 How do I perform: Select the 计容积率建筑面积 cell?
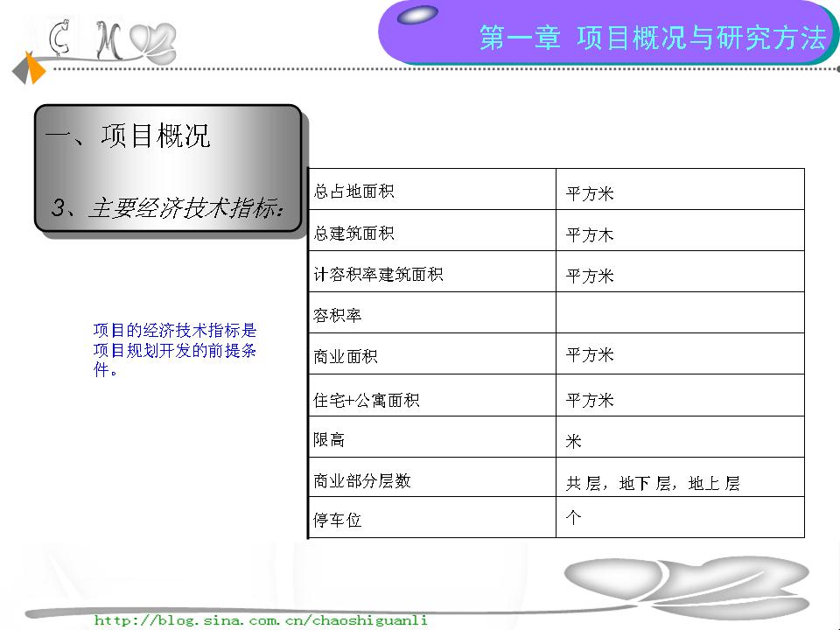coord(378,274)
